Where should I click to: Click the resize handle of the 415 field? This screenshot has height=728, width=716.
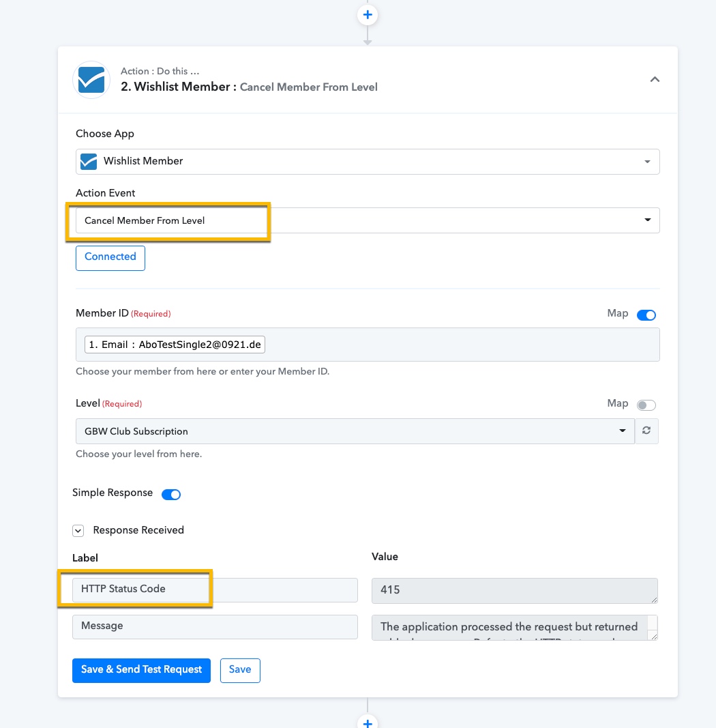pos(654,600)
